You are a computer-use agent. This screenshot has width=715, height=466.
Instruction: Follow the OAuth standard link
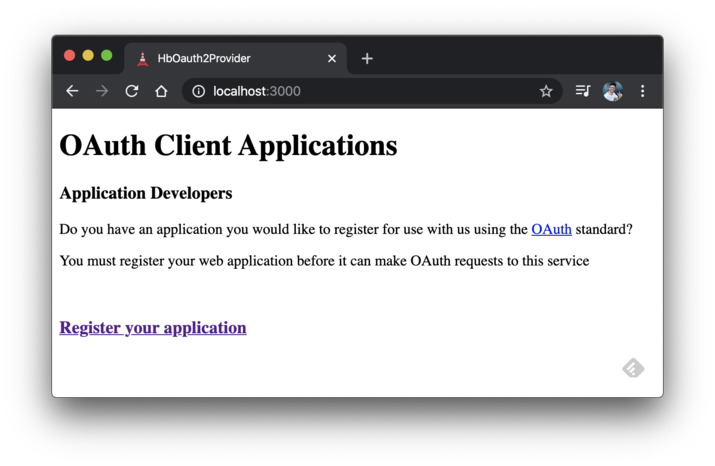point(551,229)
